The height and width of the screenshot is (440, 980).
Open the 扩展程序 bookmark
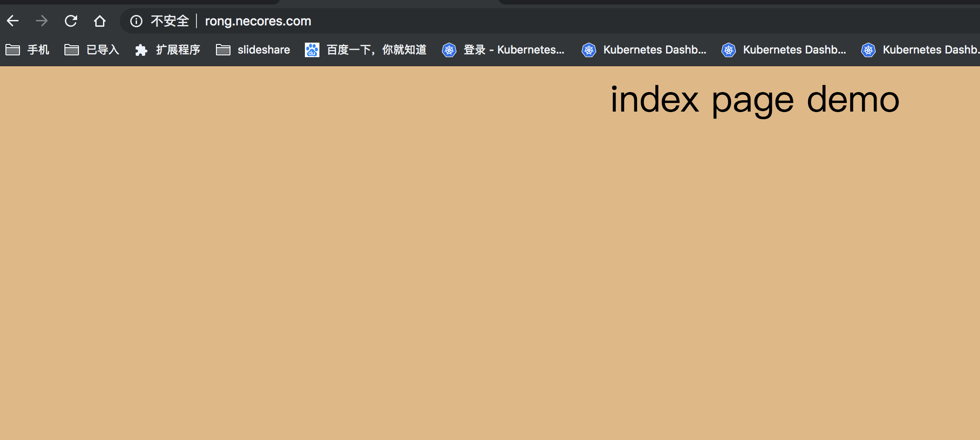[x=167, y=50]
